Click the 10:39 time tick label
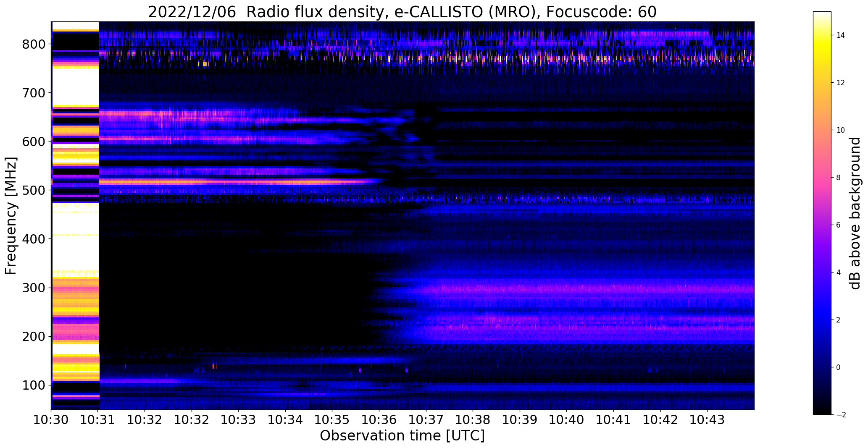The width and height of the screenshot is (868, 448). click(x=520, y=419)
